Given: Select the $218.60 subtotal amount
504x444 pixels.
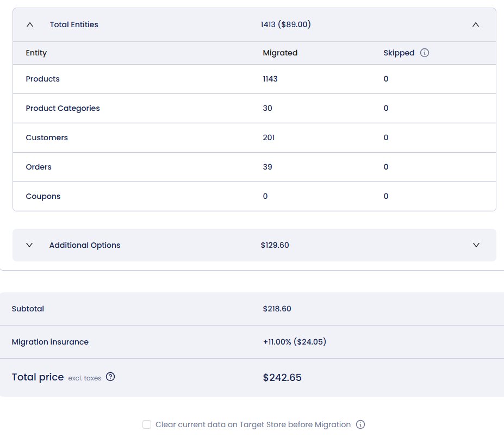Looking at the screenshot, I should [x=277, y=309].
